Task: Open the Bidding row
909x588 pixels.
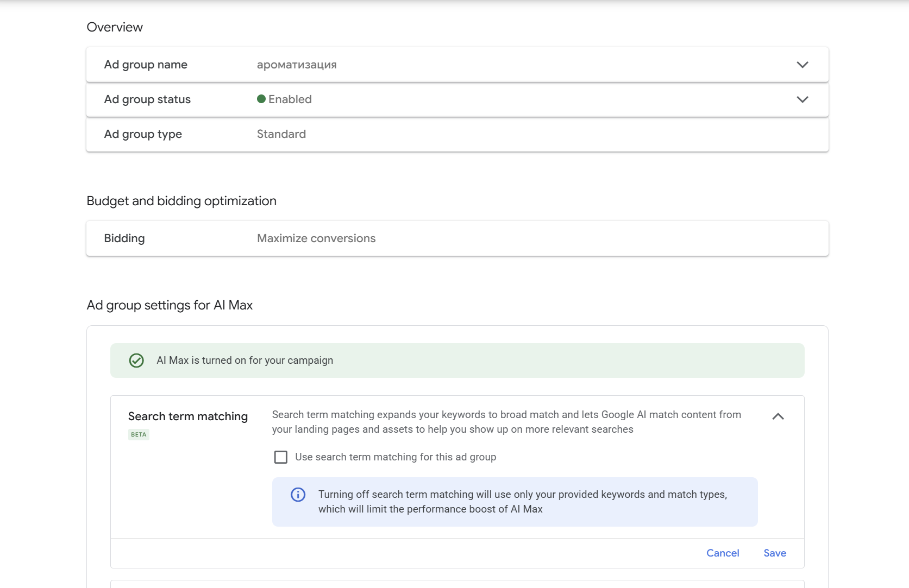Action: point(456,238)
